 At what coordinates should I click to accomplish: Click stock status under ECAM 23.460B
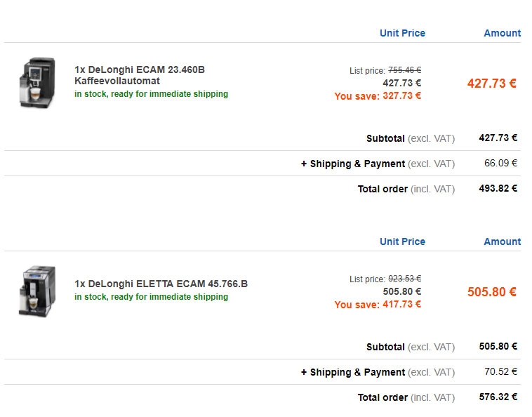(152, 94)
